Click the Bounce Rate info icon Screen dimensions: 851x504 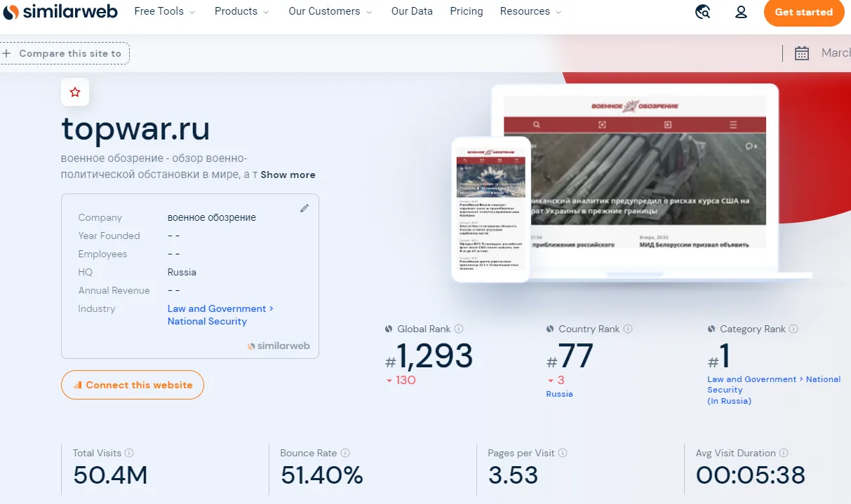pos(345,453)
